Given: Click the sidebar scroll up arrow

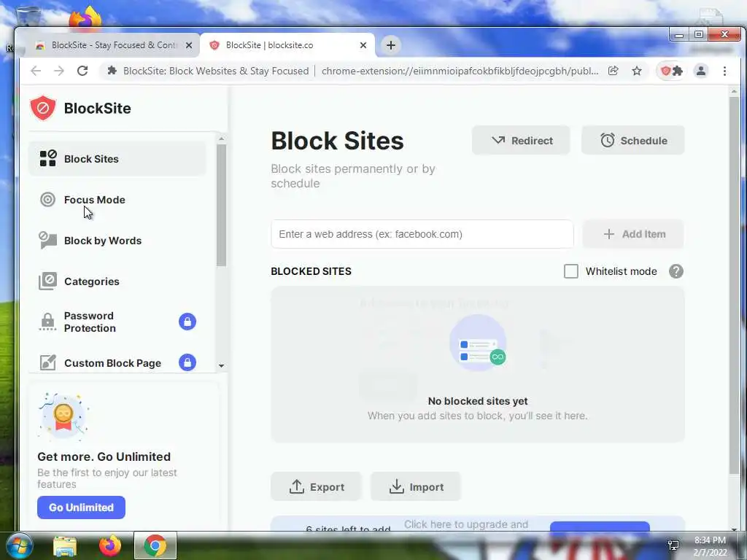Looking at the screenshot, I should click(x=221, y=139).
